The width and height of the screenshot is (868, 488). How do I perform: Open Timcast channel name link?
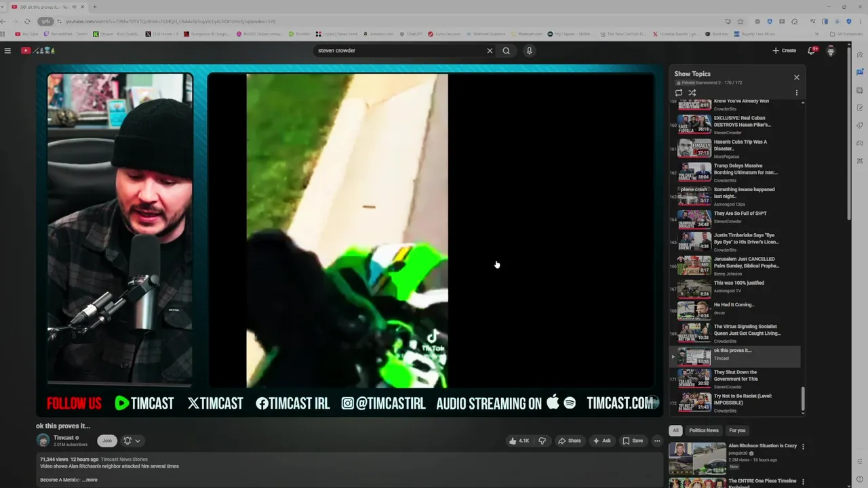pos(64,438)
